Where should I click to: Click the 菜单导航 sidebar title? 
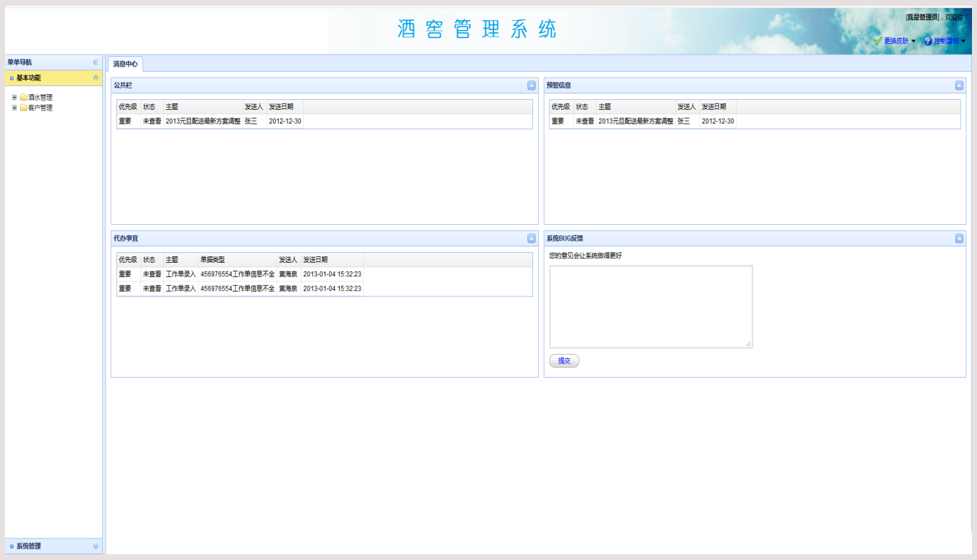pos(19,62)
